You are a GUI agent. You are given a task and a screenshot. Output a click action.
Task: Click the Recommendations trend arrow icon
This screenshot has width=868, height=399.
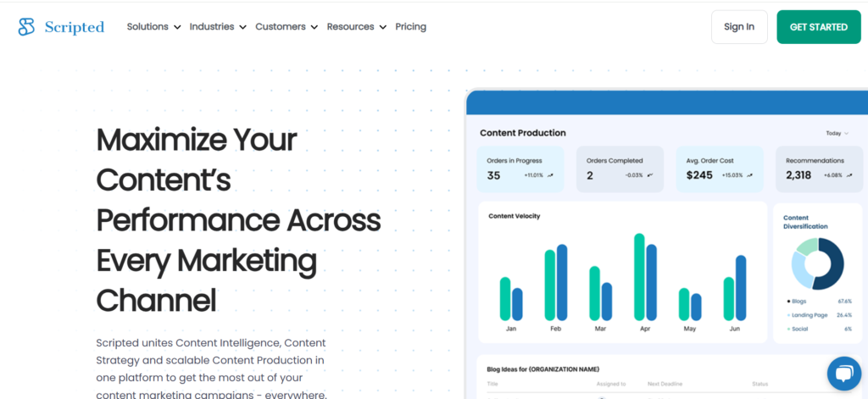pyautogui.click(x=848, y=175)
